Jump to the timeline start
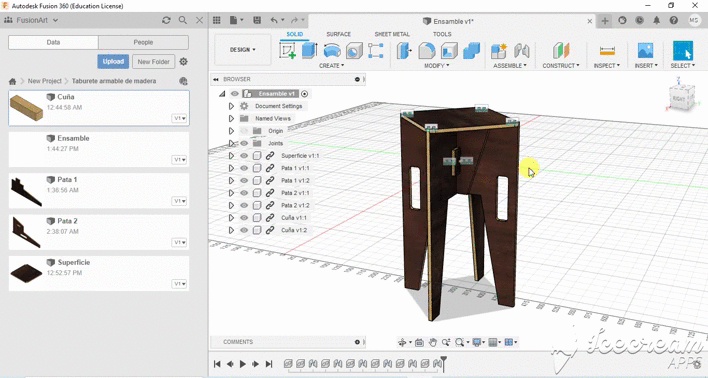This screenshot has height=378, width=708. (x=217, y=364)
